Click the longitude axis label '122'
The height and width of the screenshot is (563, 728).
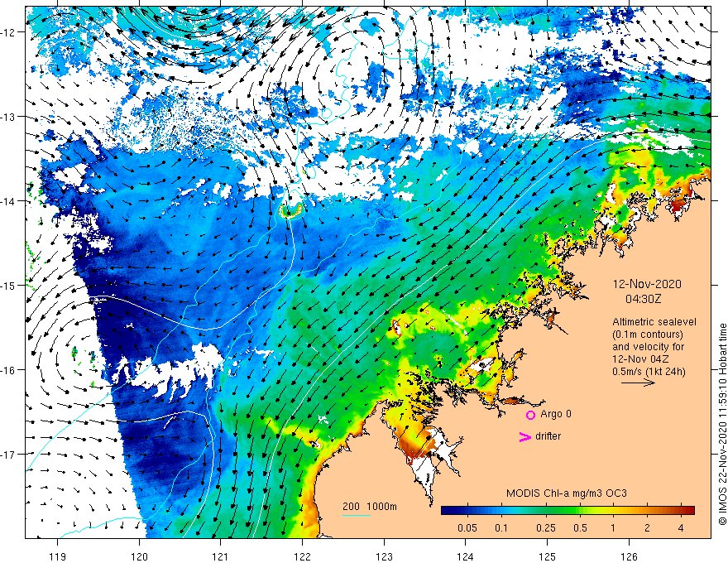(x=302, y=556)
